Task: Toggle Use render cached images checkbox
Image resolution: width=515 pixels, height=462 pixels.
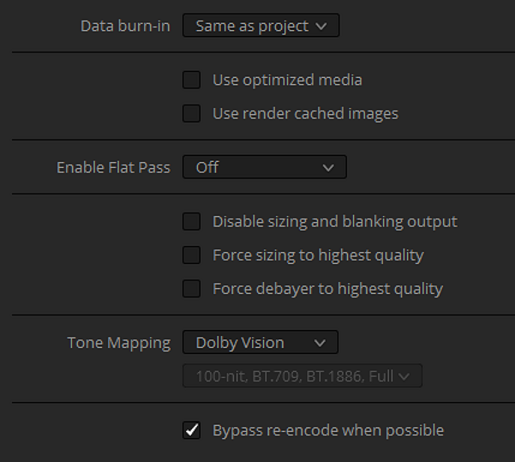Action: 191,113
